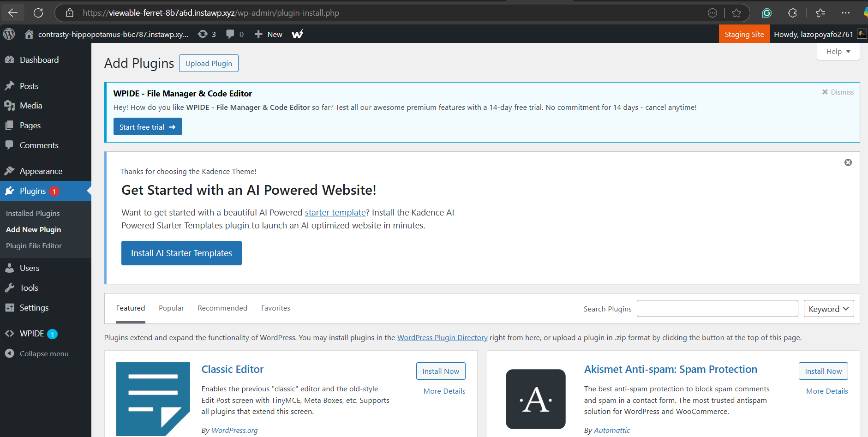The image size is (868, 437).
Task: Open the browser Extensions puzzle icon
Action: (x=793, y=13)
